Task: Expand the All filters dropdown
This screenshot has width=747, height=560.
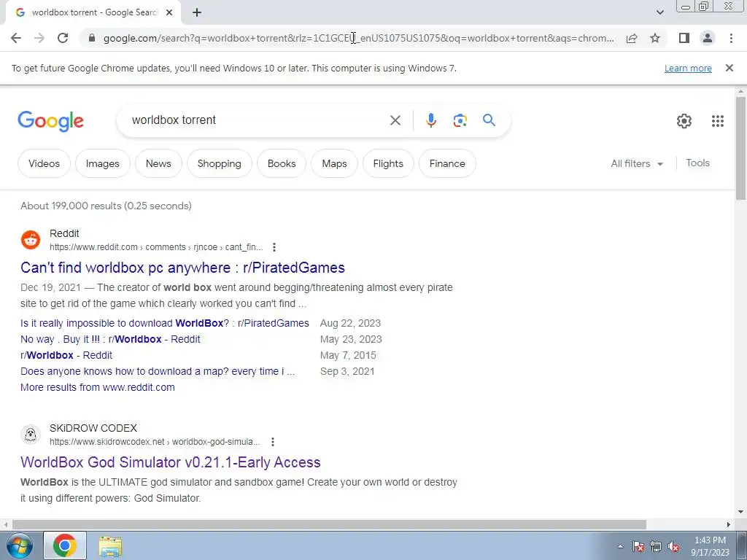Action: pos(637,163)
